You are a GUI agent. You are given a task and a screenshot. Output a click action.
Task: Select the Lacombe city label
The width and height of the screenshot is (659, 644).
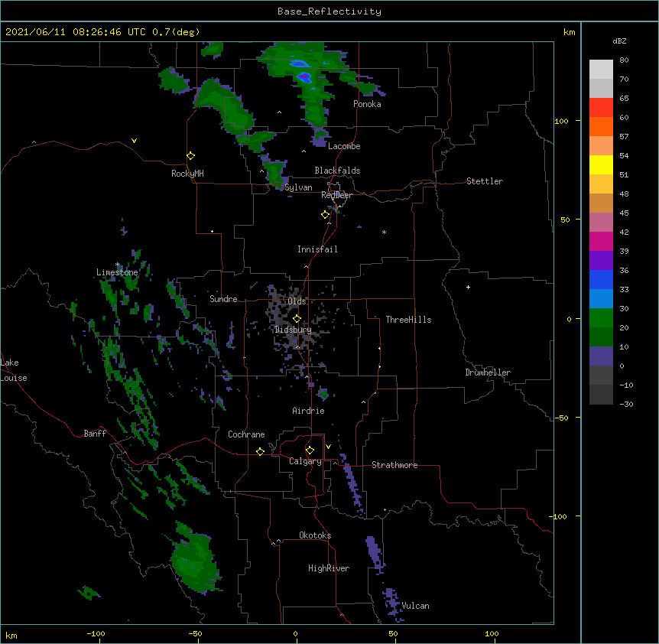[x=344, y=146]
